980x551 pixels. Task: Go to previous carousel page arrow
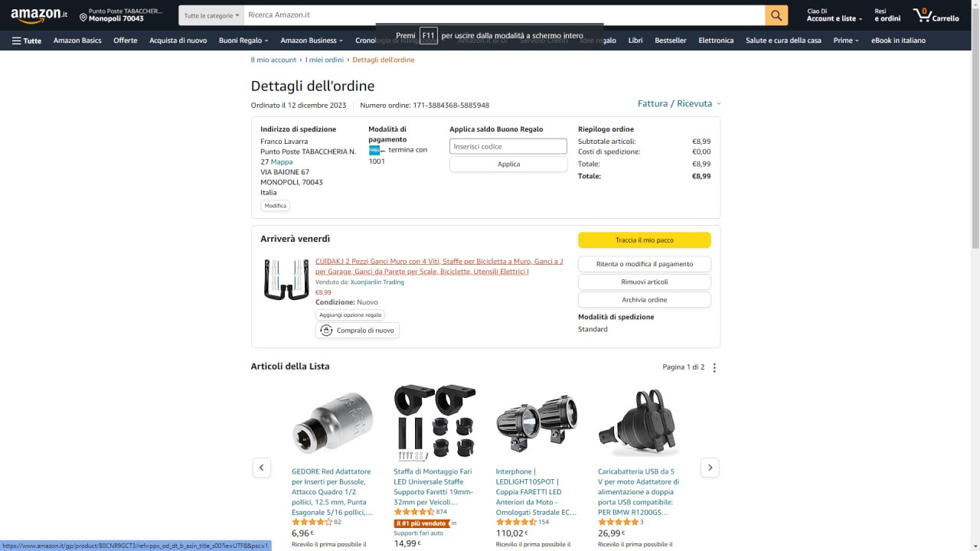[261, 468]
